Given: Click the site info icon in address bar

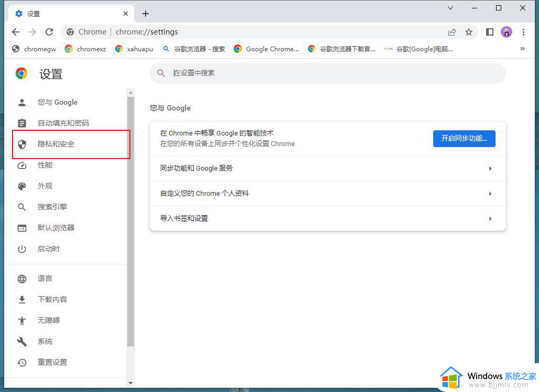Looking at the screenshot, I should click(70, 32).
